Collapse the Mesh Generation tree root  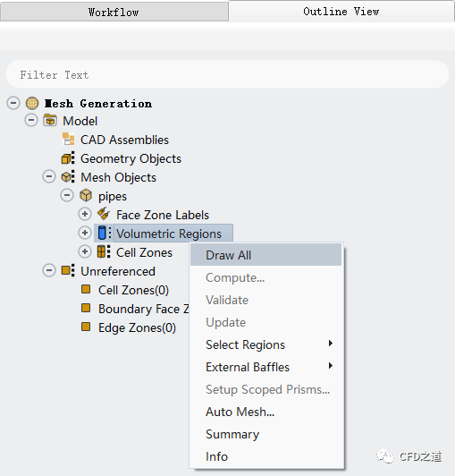point(13,103)
